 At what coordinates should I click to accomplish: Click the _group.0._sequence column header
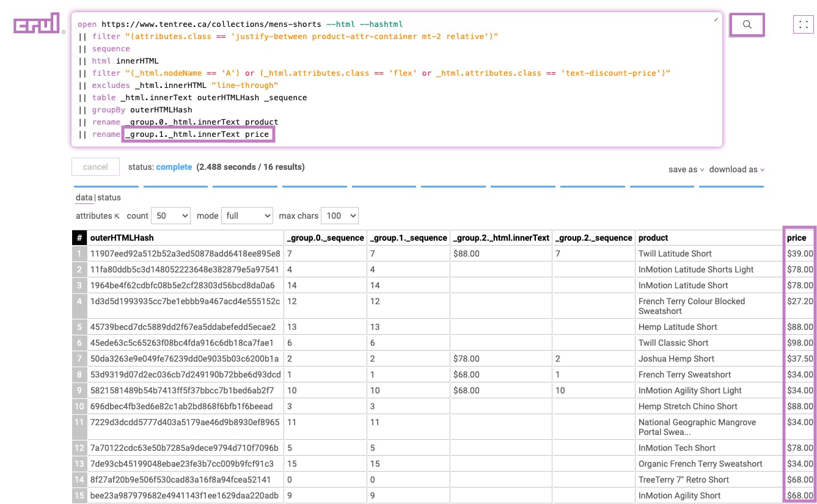click(325, 238)
